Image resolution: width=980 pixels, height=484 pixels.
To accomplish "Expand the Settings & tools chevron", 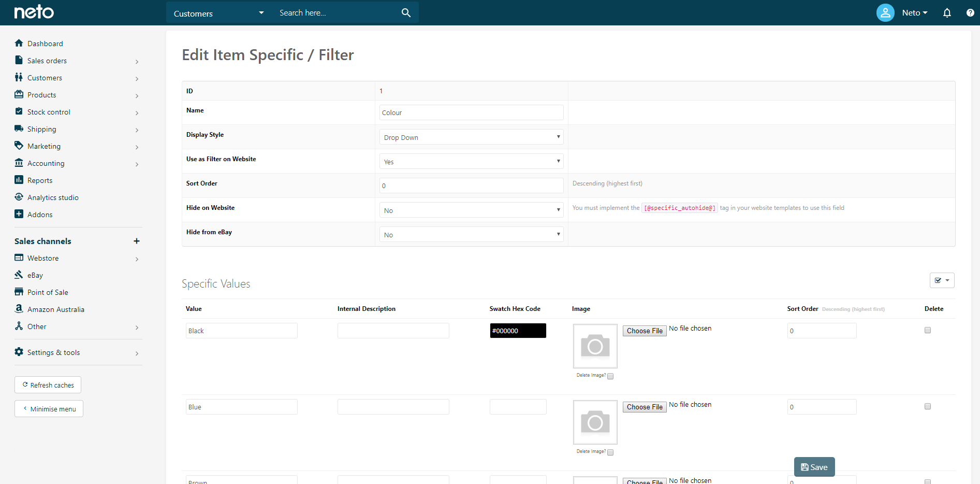I will click(x=137, y=353).
